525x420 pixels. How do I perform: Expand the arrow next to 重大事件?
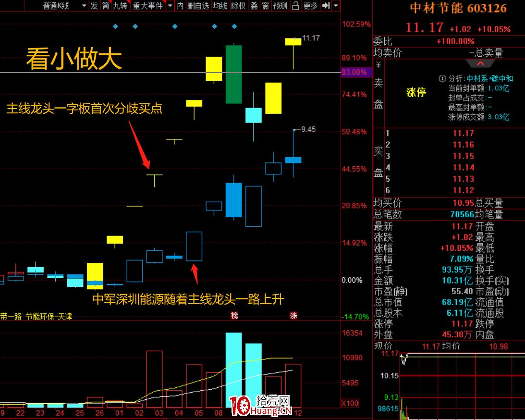170,6
